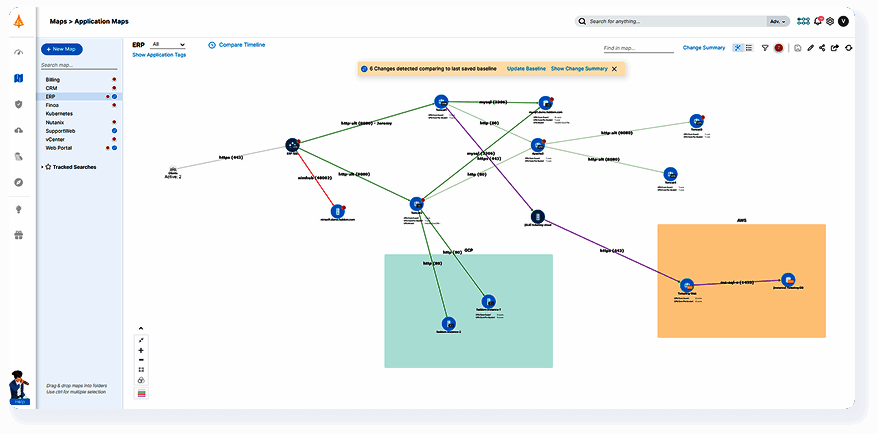Image resolution: width=878 pixels, height=434 pixels.
Task: Select the CRM map
Action: (51, 88)
